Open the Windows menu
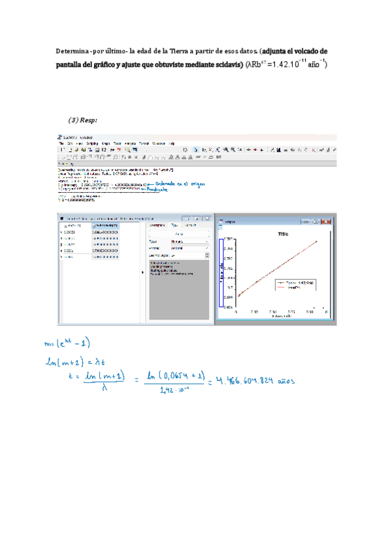 (159, 144)
